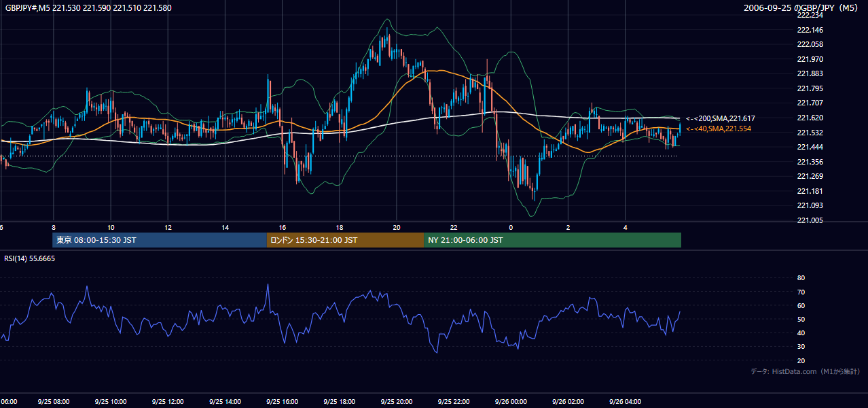Click price axis label 222.234
Viewport: 868px width, 408px height.
click(811, 15)
